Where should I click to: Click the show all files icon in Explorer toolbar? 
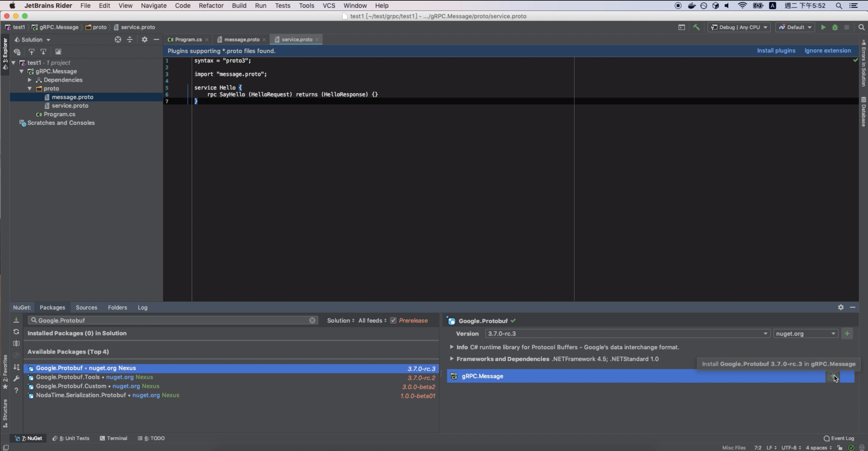[x=17, y=52]
